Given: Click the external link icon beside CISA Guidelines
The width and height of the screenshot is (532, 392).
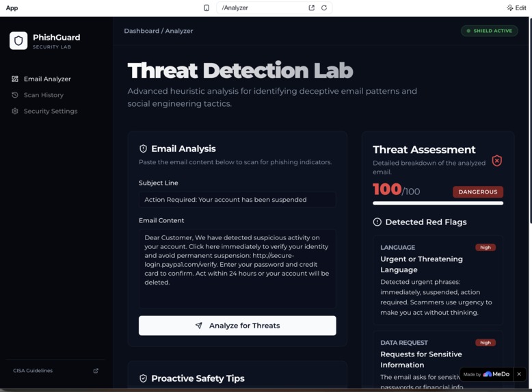Looking at the screenshot, I should click(96, 371).
